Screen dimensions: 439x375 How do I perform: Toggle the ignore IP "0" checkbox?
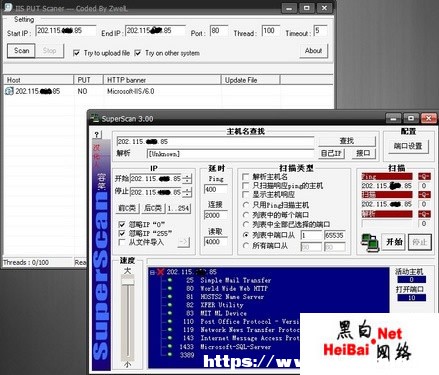click(122, 224)
